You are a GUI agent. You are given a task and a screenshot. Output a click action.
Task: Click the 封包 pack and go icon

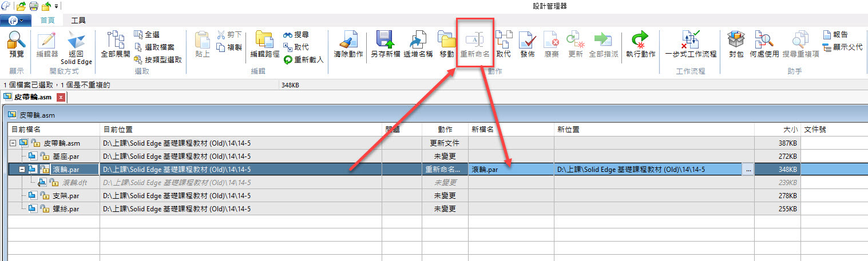(x=736, y=41)
